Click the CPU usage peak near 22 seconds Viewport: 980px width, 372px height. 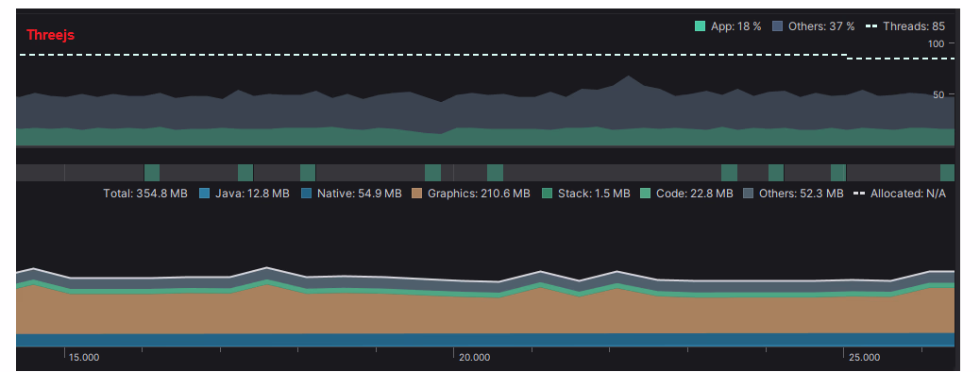click(629, 76)
